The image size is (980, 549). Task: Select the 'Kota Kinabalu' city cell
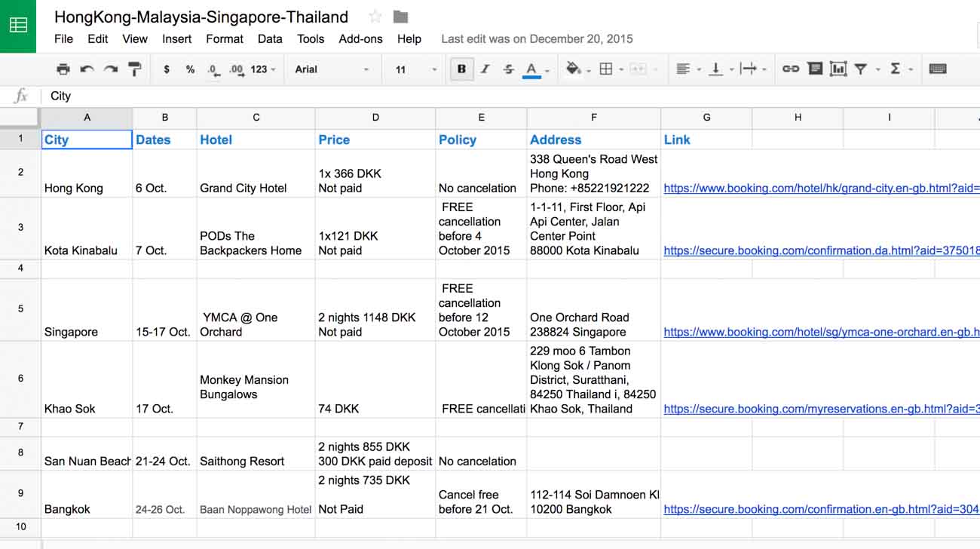pyautogui.click(x=87, y=228)
